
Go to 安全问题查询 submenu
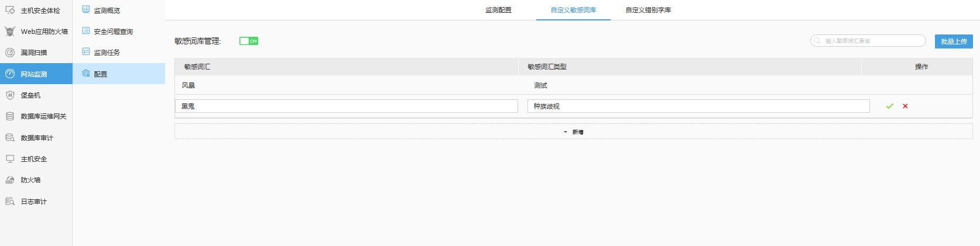[x=119, y=32]
